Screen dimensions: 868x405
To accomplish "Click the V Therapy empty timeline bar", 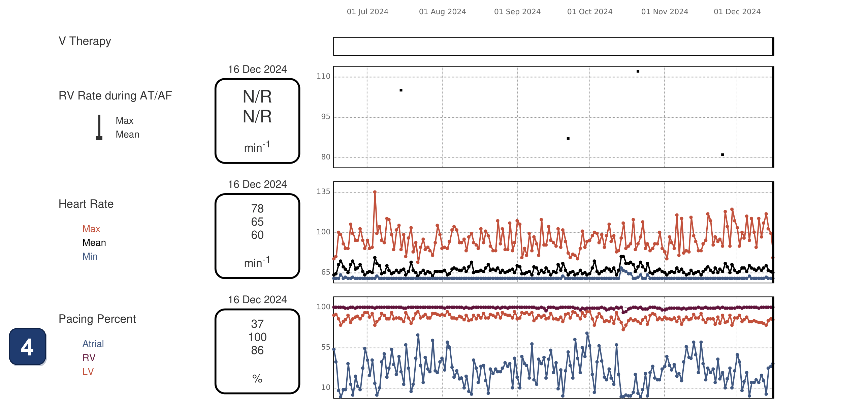I will (x=553, y=46).
